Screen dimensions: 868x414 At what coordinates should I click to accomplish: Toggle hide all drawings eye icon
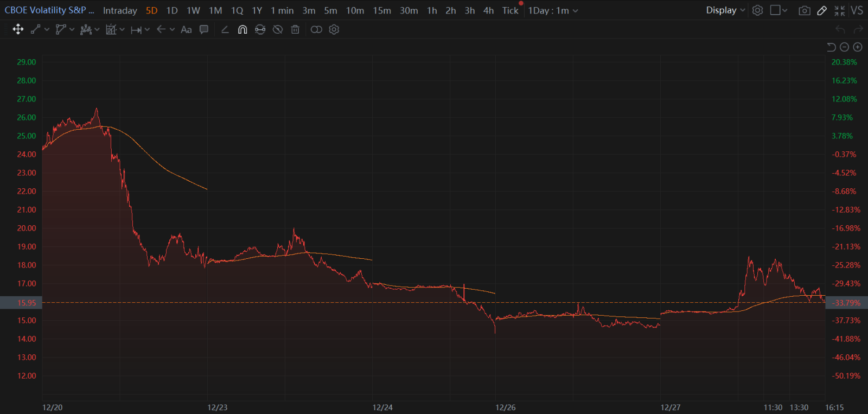tap(278, 29)
